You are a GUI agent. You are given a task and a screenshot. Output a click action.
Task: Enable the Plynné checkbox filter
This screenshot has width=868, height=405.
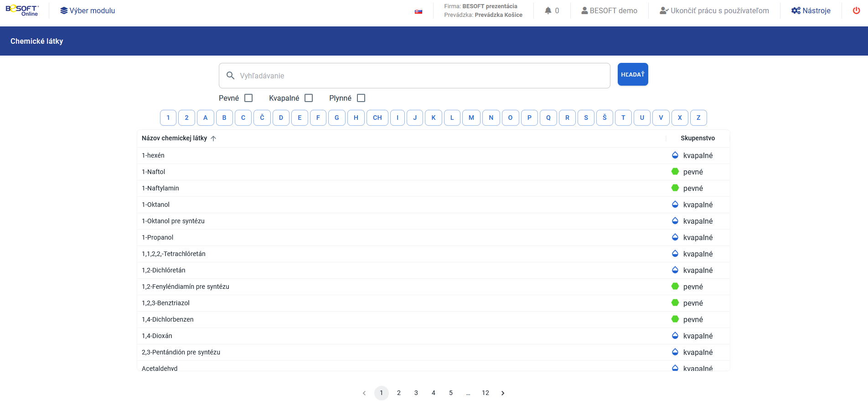[361, 98]
